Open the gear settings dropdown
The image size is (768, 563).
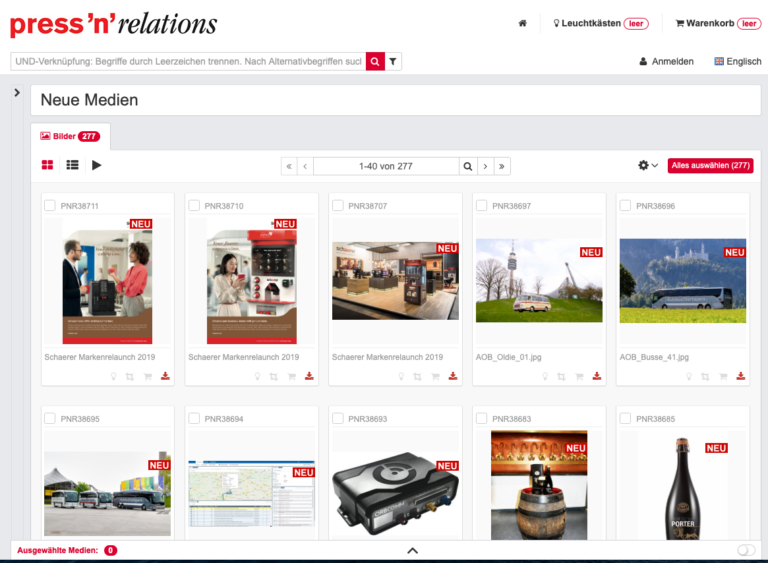648,166
